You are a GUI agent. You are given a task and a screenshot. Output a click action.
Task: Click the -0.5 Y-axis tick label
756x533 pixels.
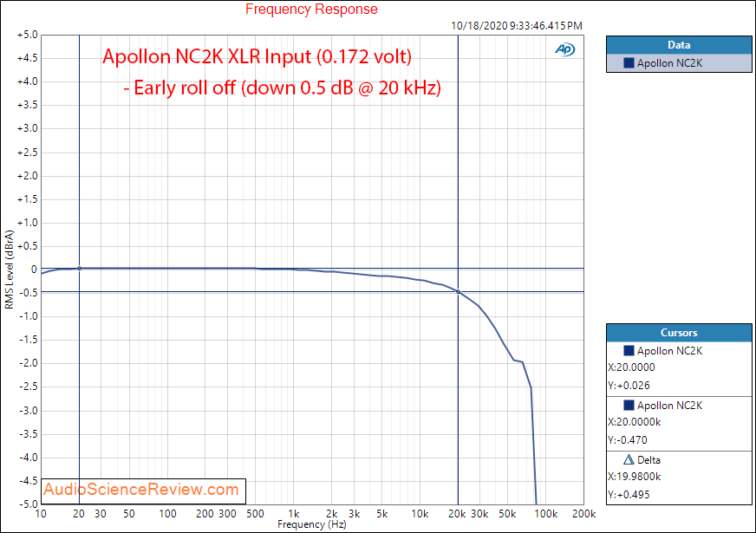(x=28, y=293)
